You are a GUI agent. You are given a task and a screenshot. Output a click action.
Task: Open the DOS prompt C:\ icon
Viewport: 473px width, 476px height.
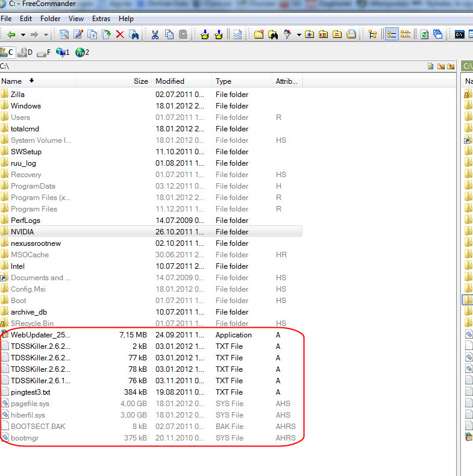click(459, 34)
